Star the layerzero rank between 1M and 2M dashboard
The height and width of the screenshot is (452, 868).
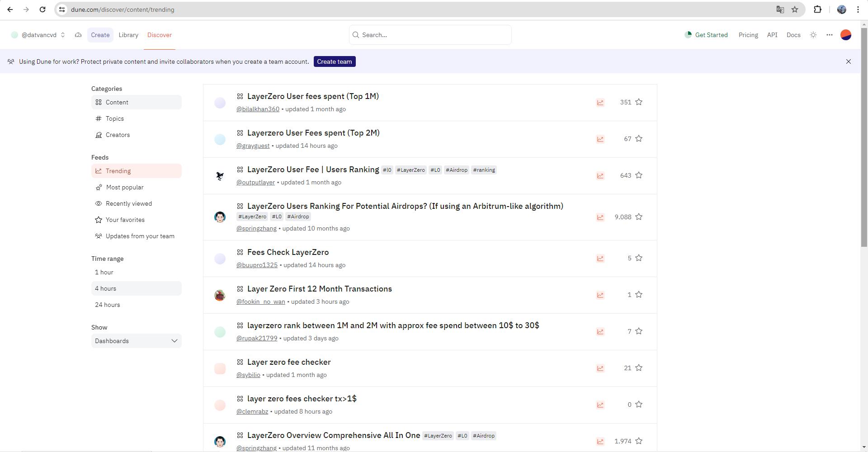point(639,331)
